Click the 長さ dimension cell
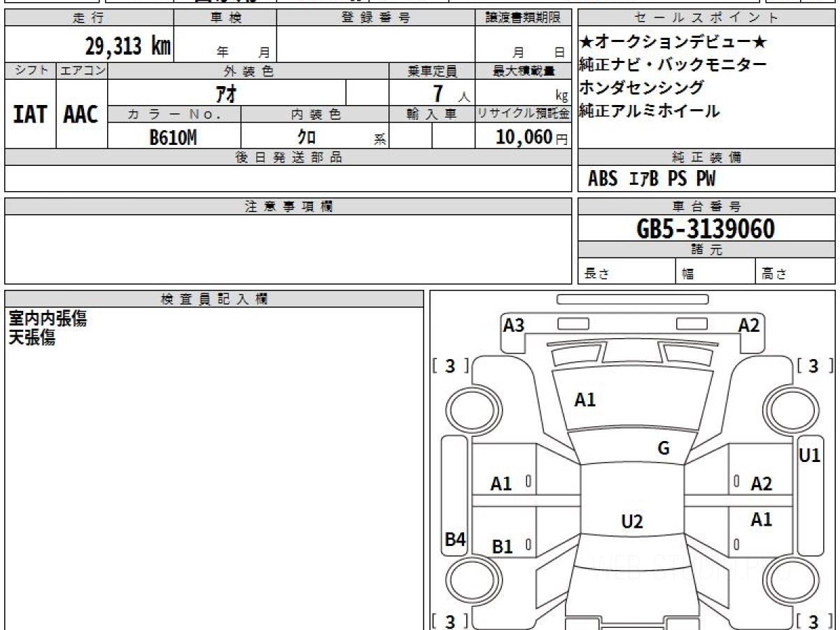 627,272
